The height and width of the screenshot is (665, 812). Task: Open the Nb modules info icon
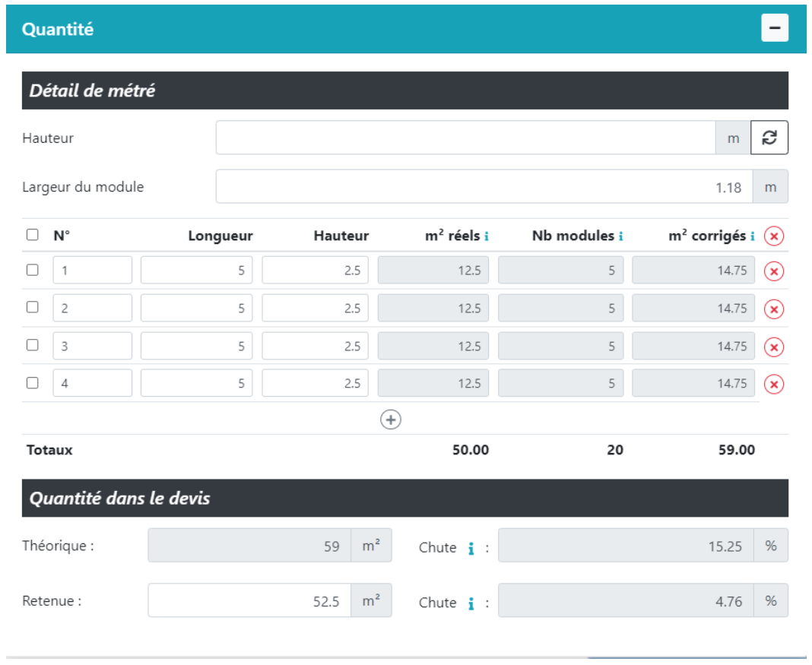(x=620, y=236)
